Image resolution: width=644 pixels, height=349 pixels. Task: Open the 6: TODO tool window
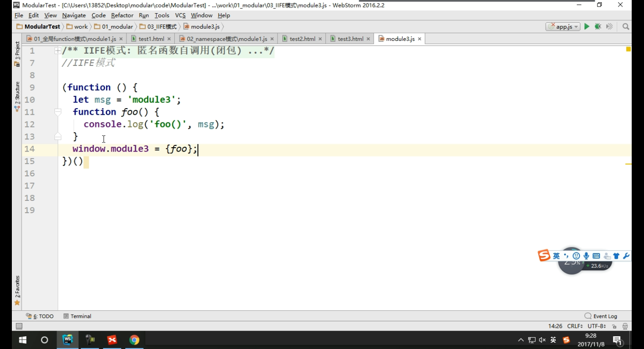40,316
